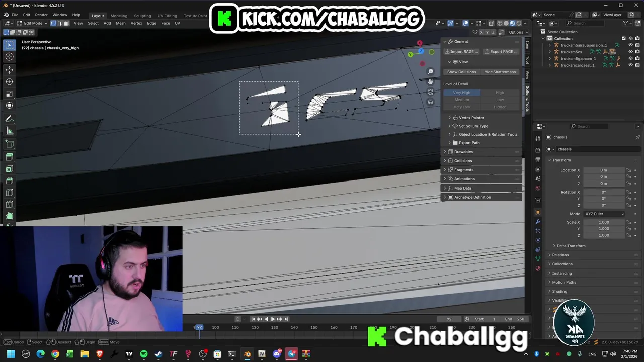The image size is (644, 362).
Task: Select the Bevel tool
Action: click(9, 181)
